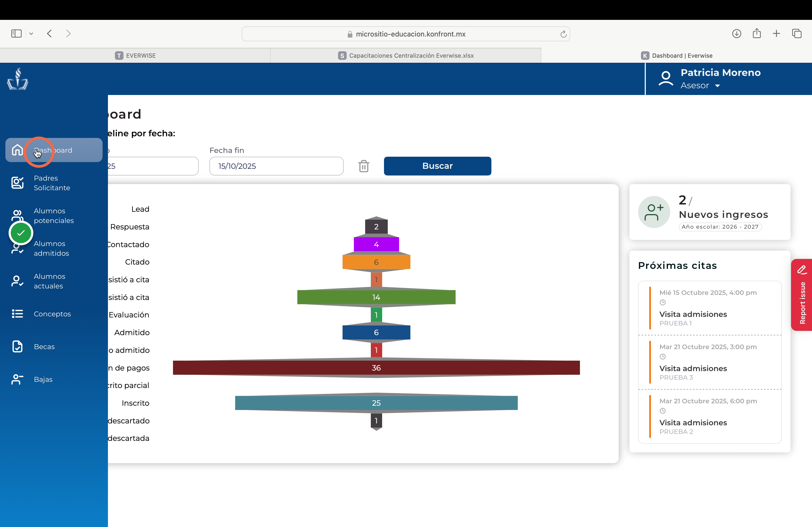The width and height of the screenshot is (812, 527).
Task: Click the blue Admitido bar showing 6
Action: click(376, 332)
